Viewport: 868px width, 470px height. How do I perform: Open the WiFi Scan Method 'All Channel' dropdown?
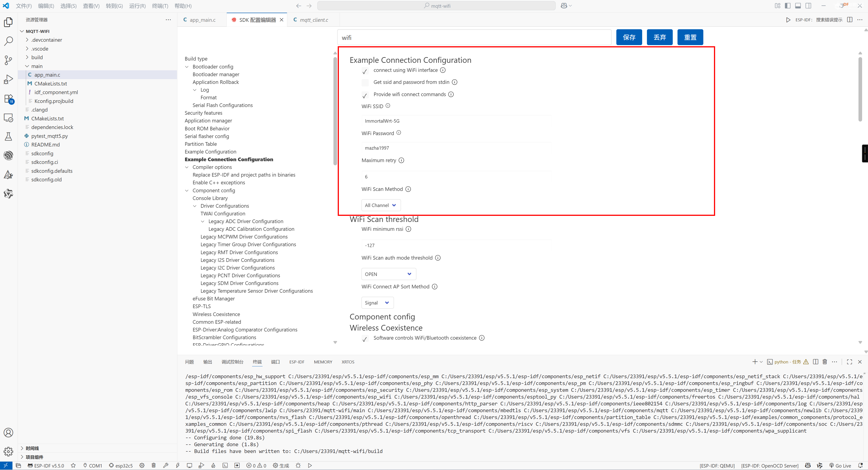pos(381,205)
